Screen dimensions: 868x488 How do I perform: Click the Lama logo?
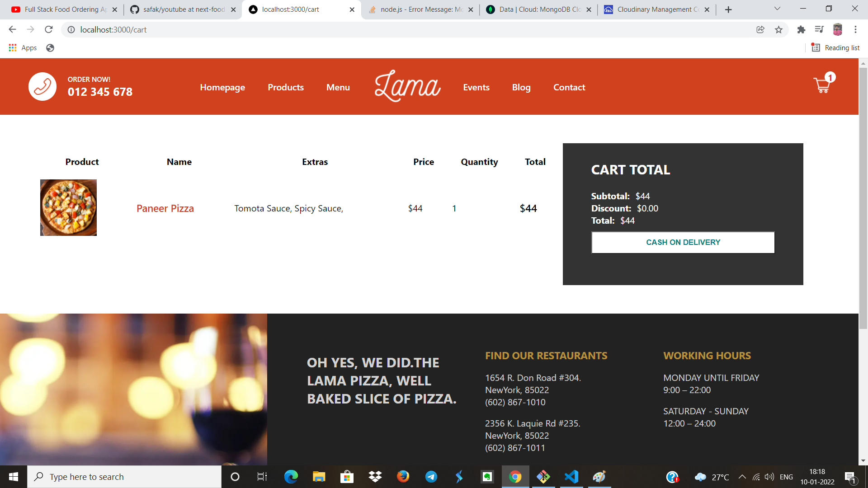tap(407, 86)
